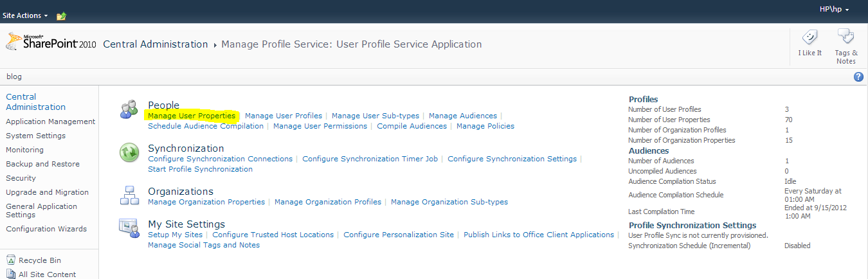868x279 pixels.
Task: Click the blue Help question mark icon
Action: (858, 77)
